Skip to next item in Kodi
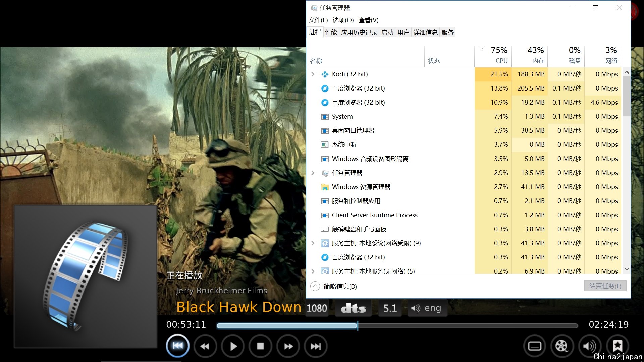The image size is (644, 362). tap(316, 346)
